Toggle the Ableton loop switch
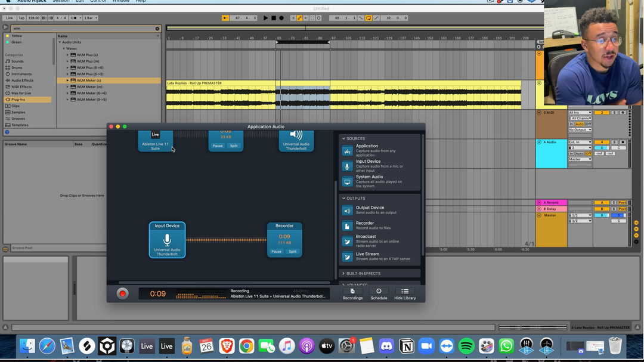 (x=369, y=18)
